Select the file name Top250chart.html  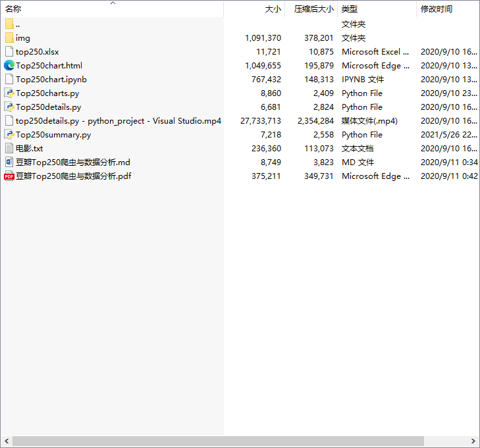pos(49,65)
